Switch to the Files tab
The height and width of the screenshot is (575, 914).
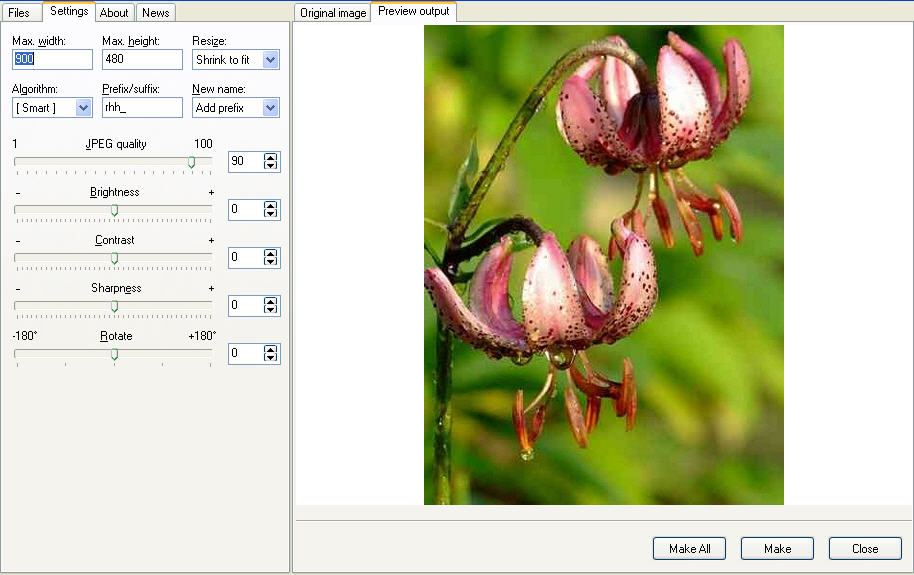point(20,12)
